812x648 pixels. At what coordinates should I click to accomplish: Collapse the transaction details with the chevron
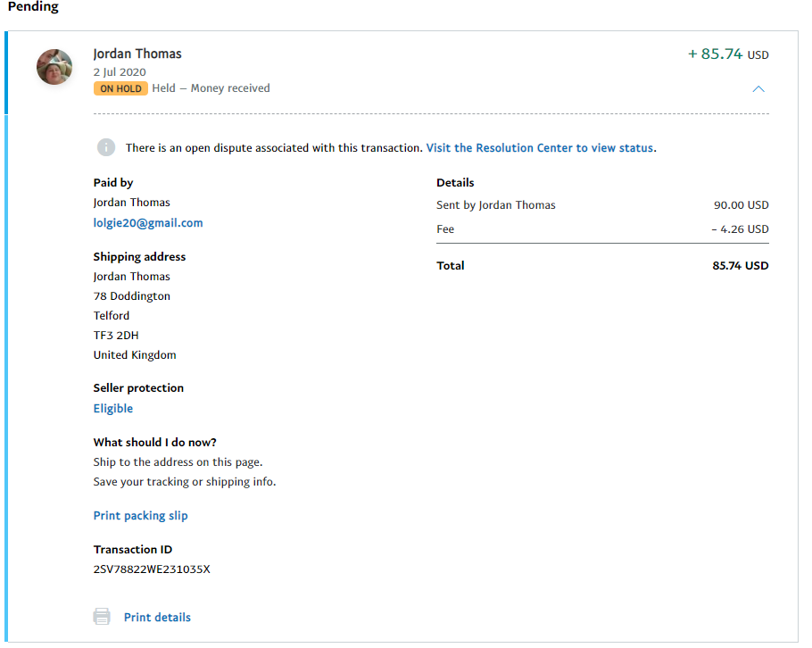(758, 89)
